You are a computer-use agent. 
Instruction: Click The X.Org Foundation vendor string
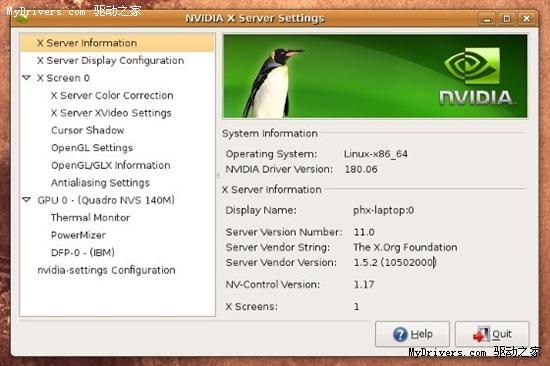(x=405, y=247)
